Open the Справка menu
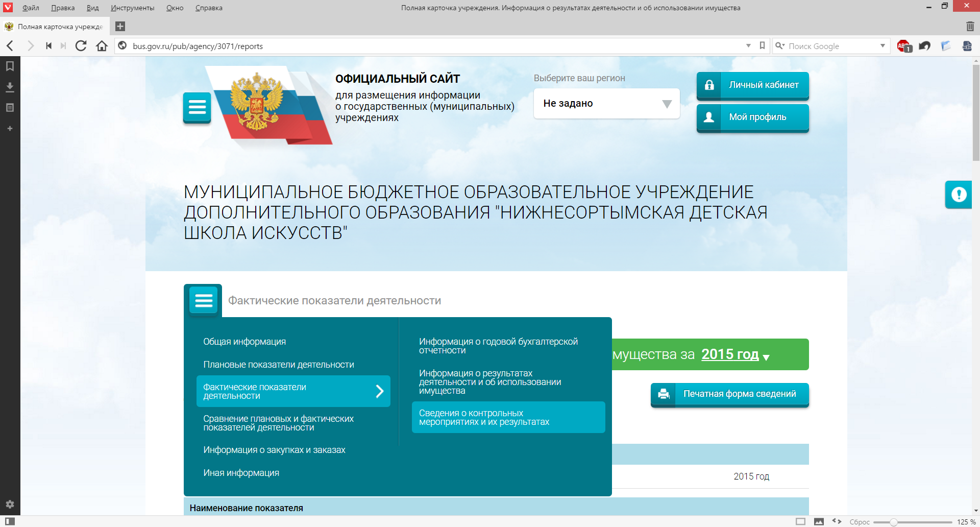 pos(209,8)
